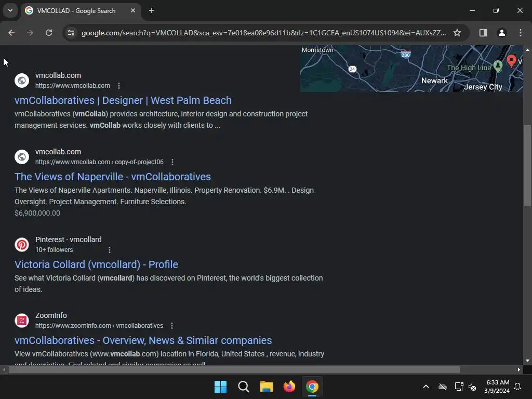532x399 pixels.
Task: Click the scroll left arrow at the bottom
Action: [4, 370]
